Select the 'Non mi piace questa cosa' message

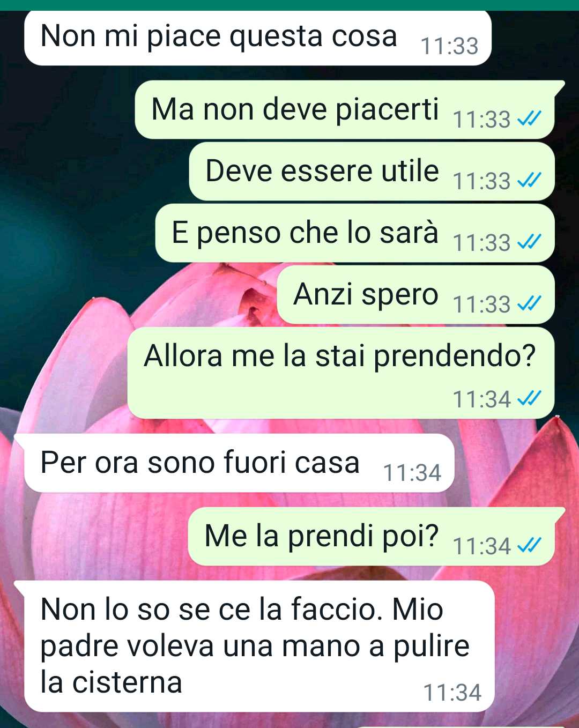pyautogui.click(x=257, y=37)
